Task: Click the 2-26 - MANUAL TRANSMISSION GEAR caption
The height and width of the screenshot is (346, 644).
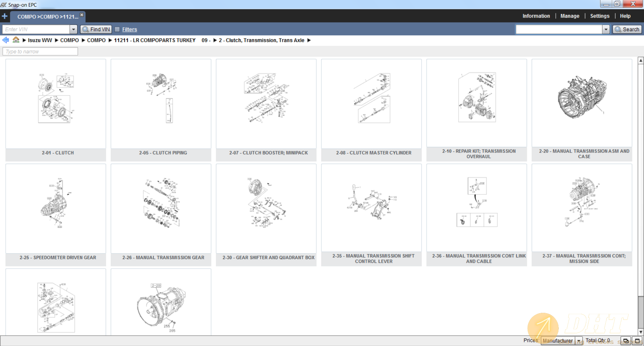Action: pyautogui.click(x=163, y=257)
